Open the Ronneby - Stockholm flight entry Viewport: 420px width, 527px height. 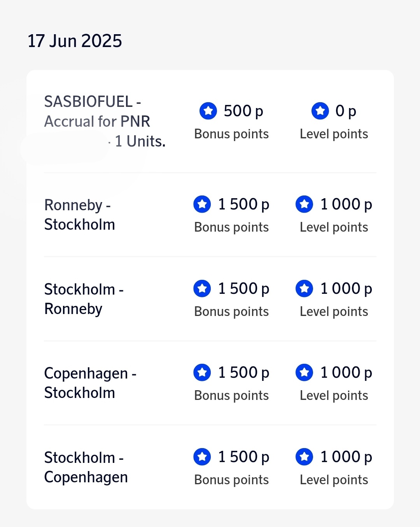tap(80, 215)
